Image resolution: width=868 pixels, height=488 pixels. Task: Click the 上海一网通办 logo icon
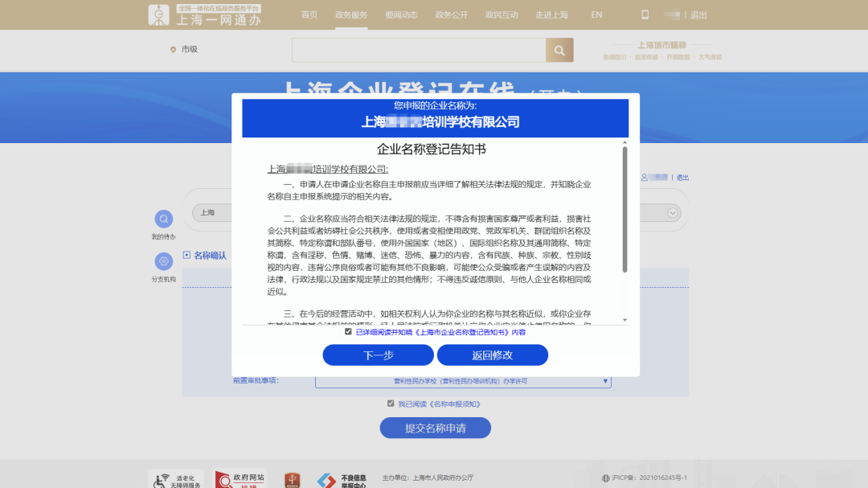159,14
